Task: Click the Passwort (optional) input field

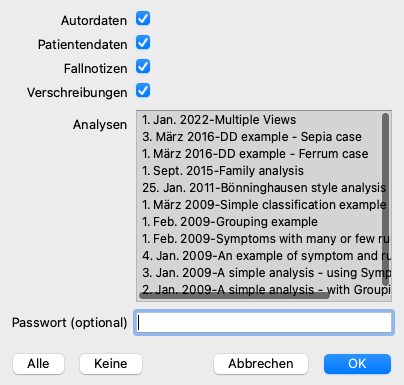Action: pos(264,322)
